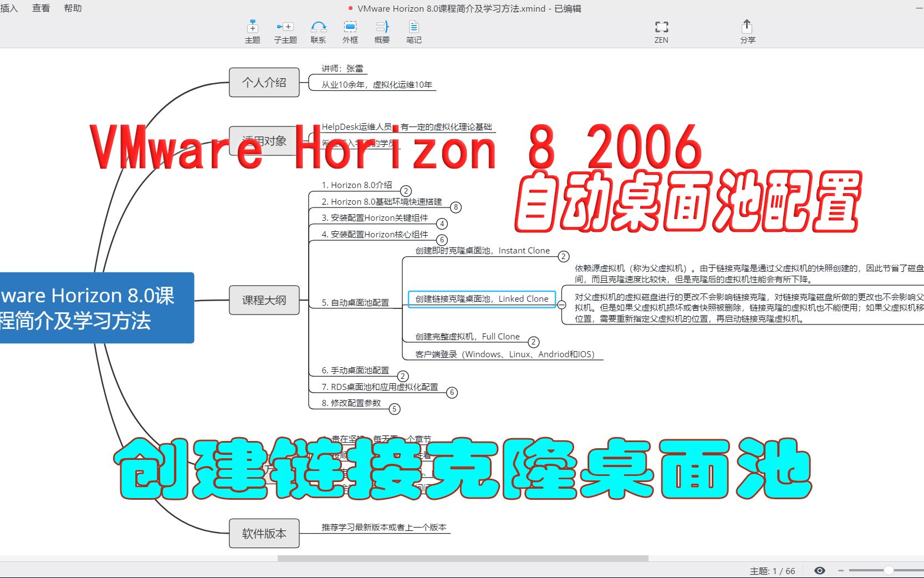
Task: Select '7. RDS桌面池和应用虚拟化配置' topic
Action: (380, 387)
